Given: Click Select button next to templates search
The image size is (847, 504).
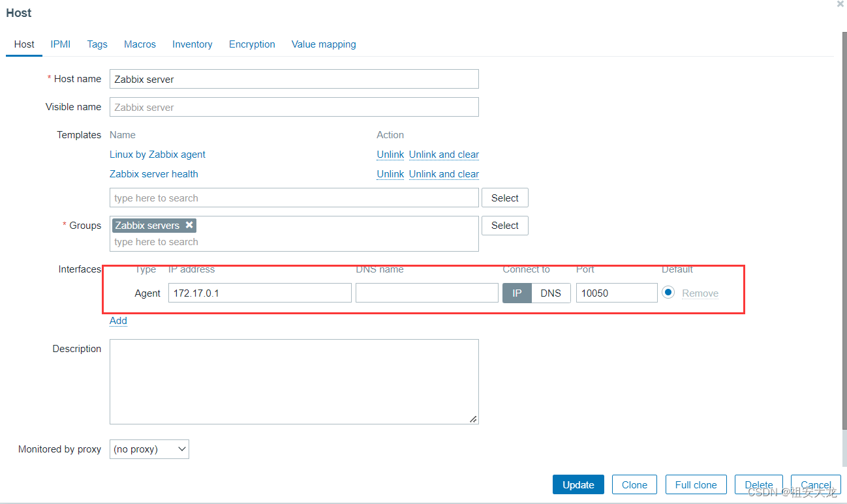Looking at the screenshot, I should pyautogui.click(x=505, y=198).
